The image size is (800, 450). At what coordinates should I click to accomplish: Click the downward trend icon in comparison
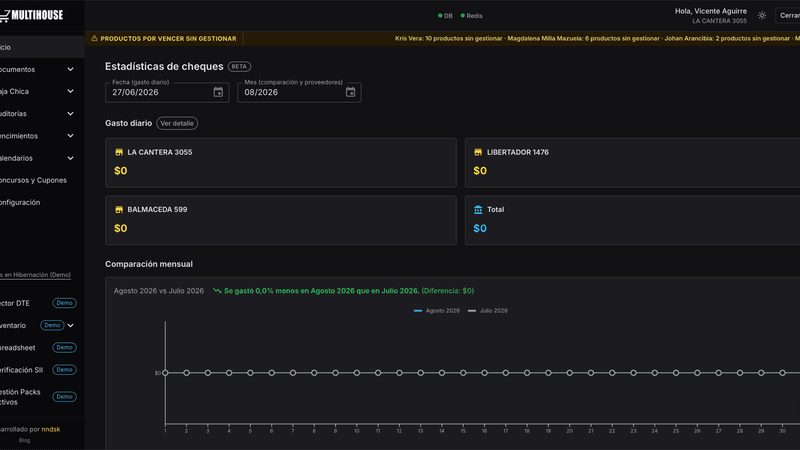tap(217, 291)
